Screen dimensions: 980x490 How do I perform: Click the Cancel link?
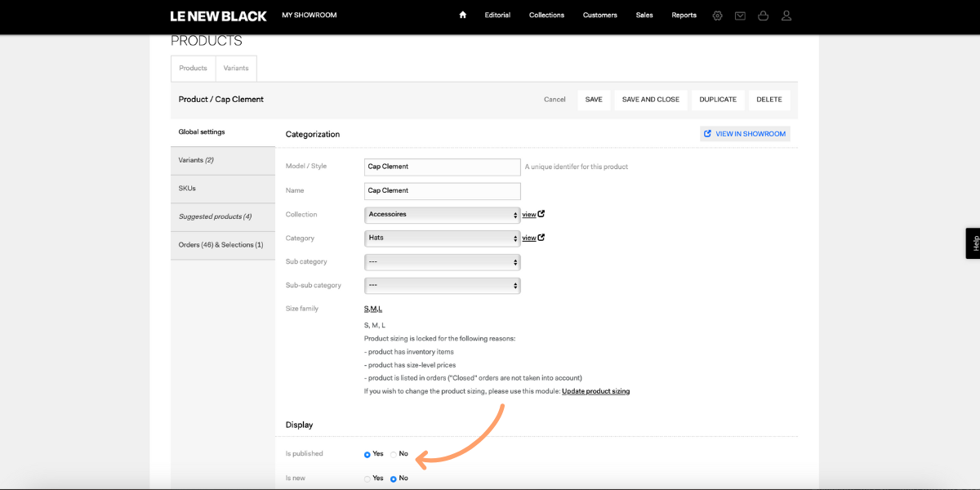point(555,100)
